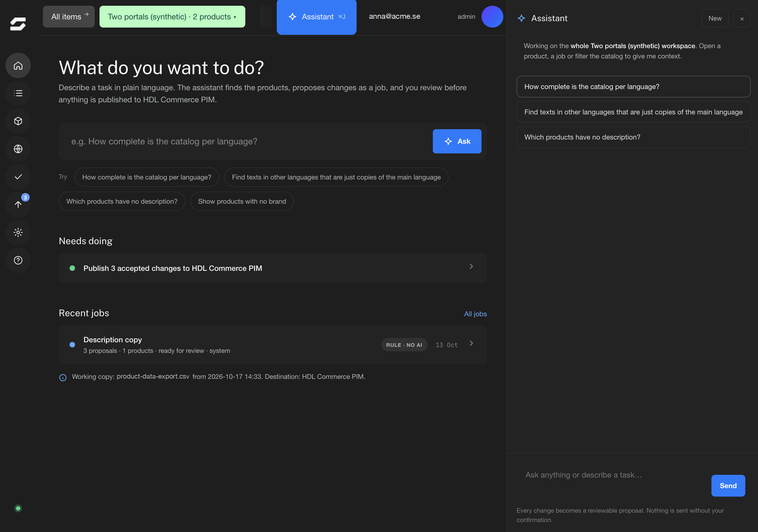Expand the Two portals workspace dropdown
The width and height of the screenshot is (758, 532).
[172, 17]
